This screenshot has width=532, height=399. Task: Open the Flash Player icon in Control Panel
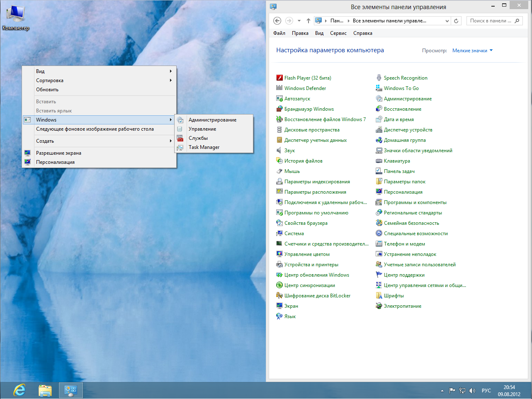[279, 78]
